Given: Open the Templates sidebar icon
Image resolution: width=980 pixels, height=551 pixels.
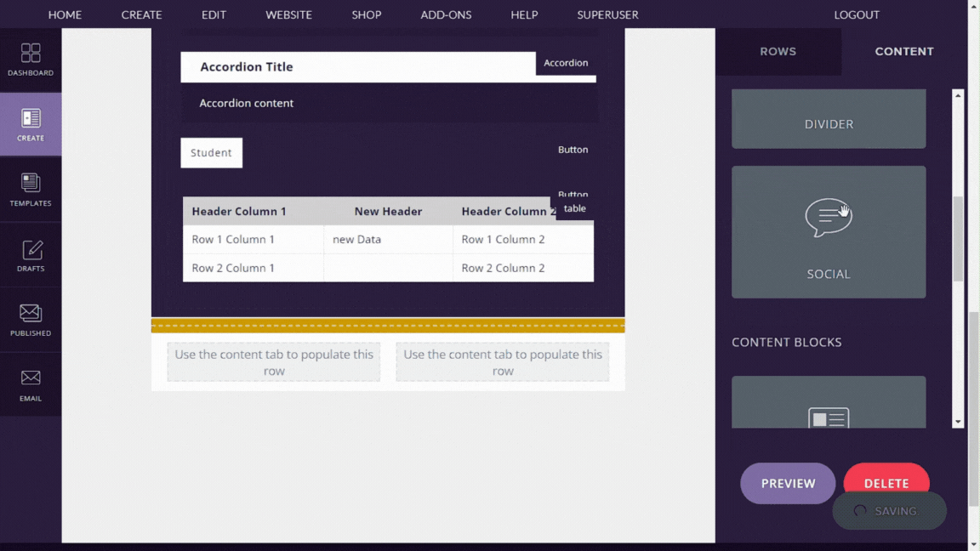Looking at the screenshot, I should pyautogui.click(x=31, y=190).
